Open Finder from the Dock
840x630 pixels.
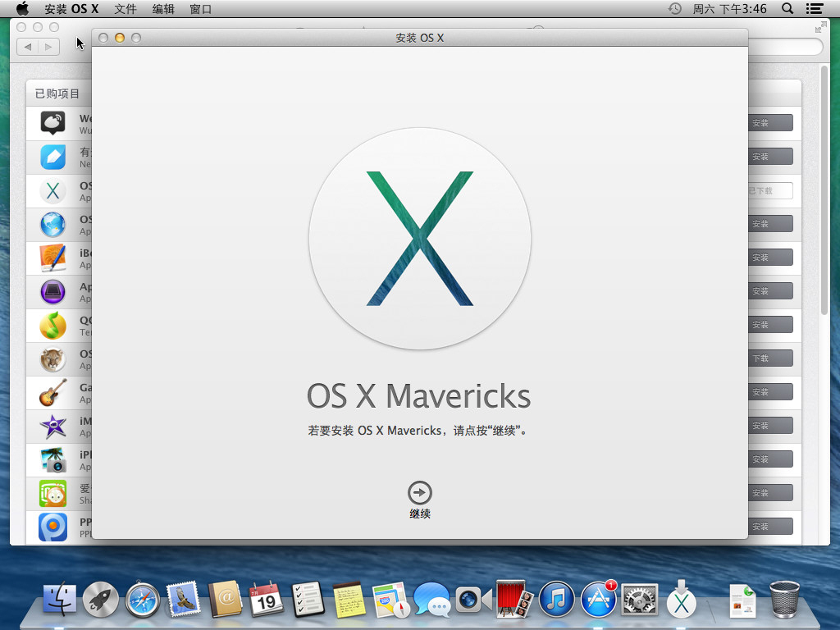click(59, 599)
